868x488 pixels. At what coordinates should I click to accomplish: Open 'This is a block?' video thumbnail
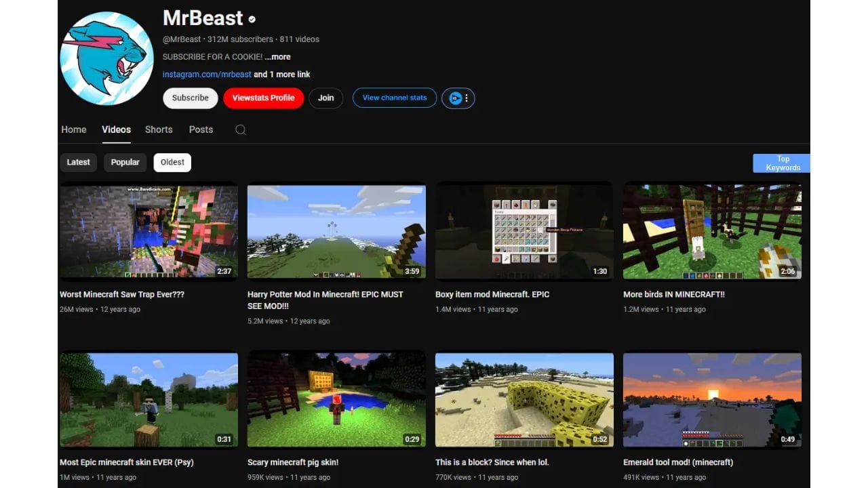524,400
